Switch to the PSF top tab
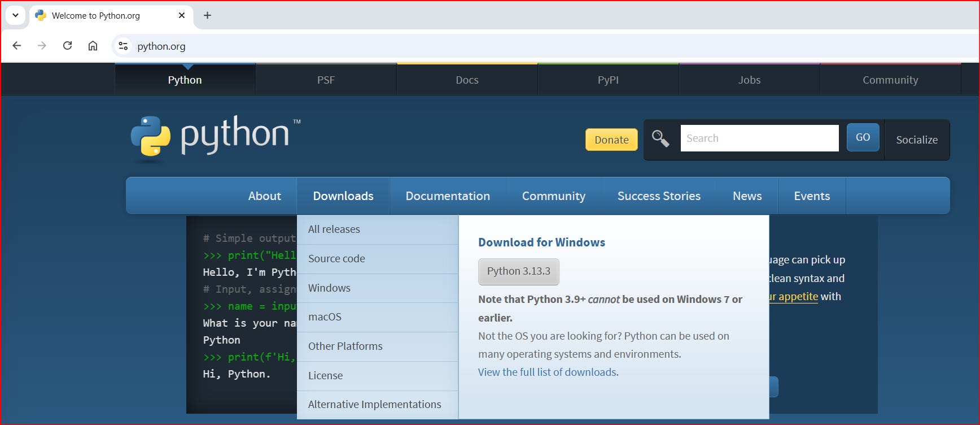This screenshot has height=425, width=980. tap(326, 80)
